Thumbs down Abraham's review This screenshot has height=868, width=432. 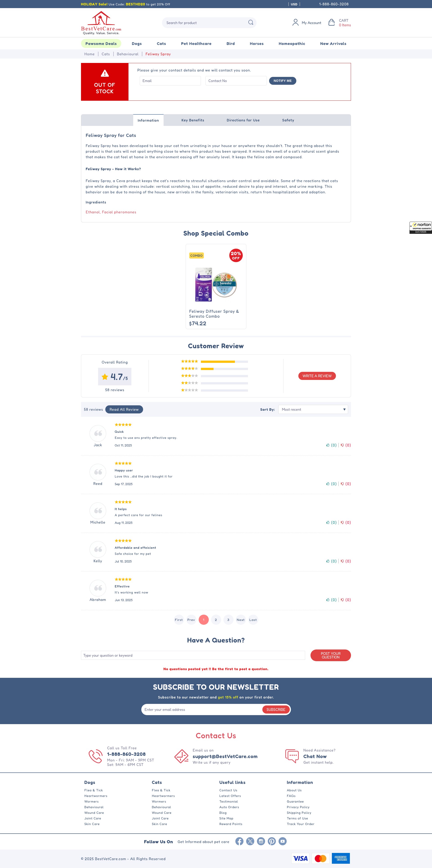coord(342,600)
